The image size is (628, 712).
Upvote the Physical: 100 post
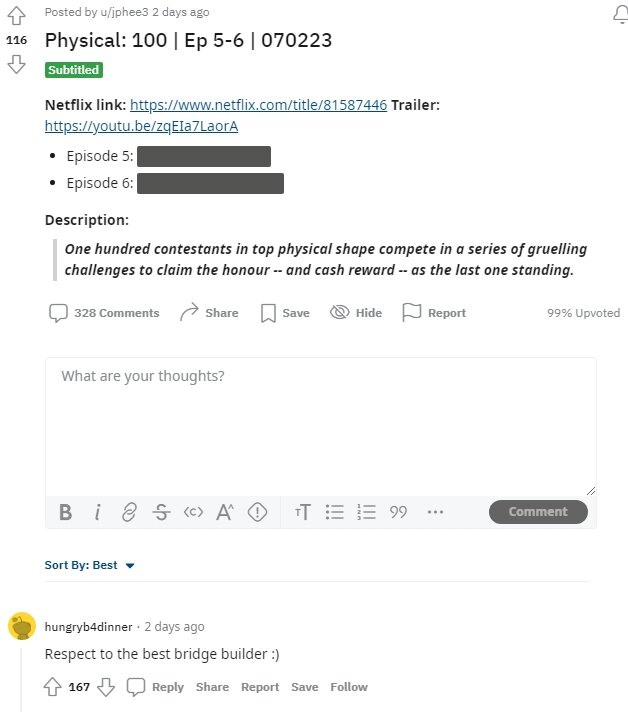point(16,16)
